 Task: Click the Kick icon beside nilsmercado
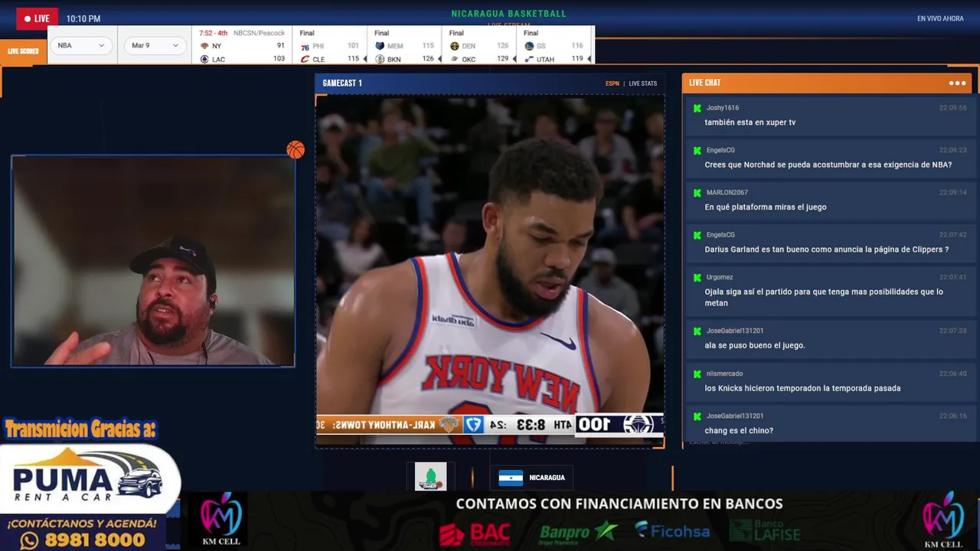(x=697, y=374)
